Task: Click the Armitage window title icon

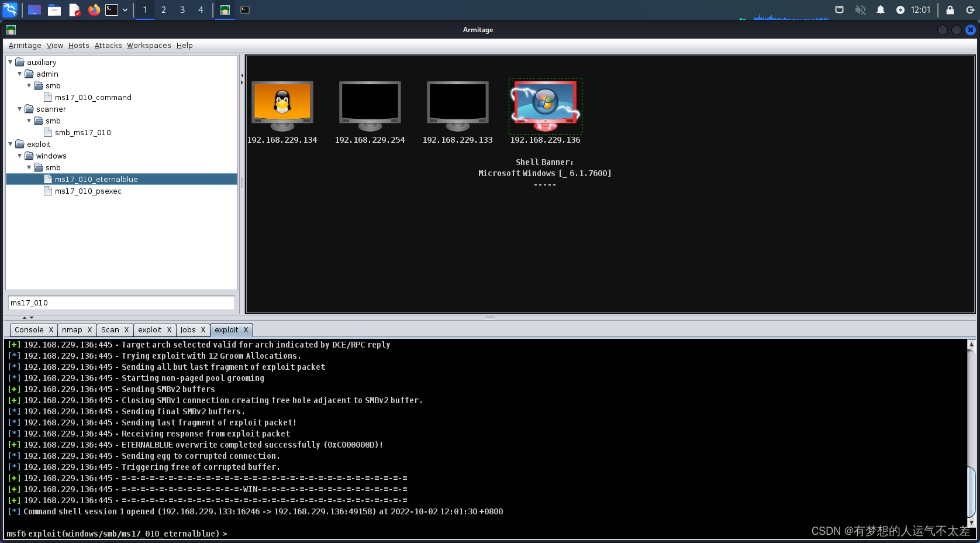Action: coord(11,30)
